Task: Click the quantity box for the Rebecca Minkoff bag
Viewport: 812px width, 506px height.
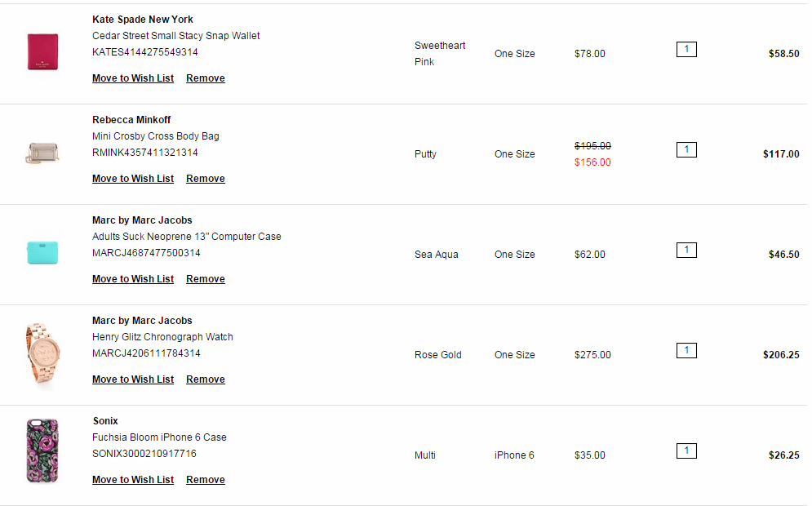Action: click(686, 150)
